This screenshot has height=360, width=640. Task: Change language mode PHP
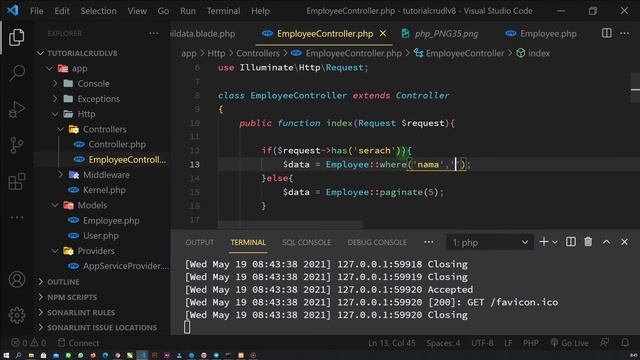[x=531, y=343]
